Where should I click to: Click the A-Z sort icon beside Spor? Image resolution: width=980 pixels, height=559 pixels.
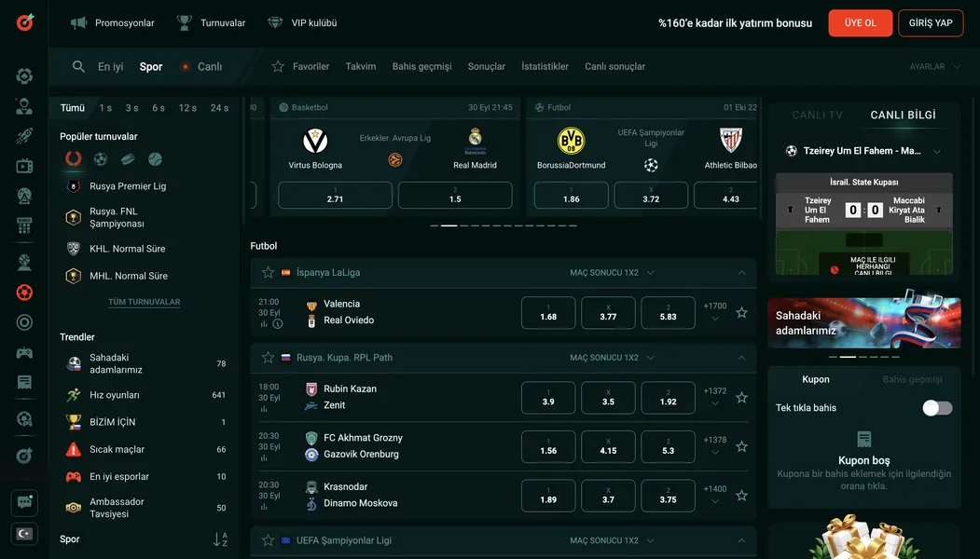pos(220,539)
